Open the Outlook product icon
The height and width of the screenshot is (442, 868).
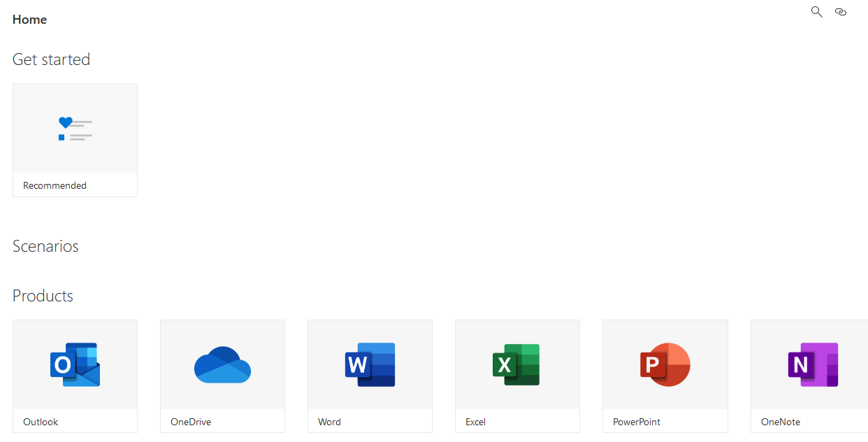[75, 364]
